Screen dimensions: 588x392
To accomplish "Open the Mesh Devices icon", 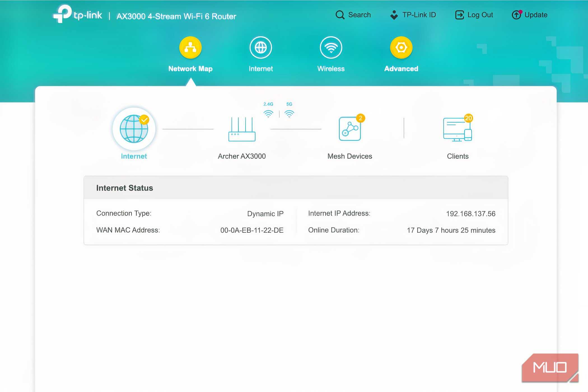I will 350,129.
